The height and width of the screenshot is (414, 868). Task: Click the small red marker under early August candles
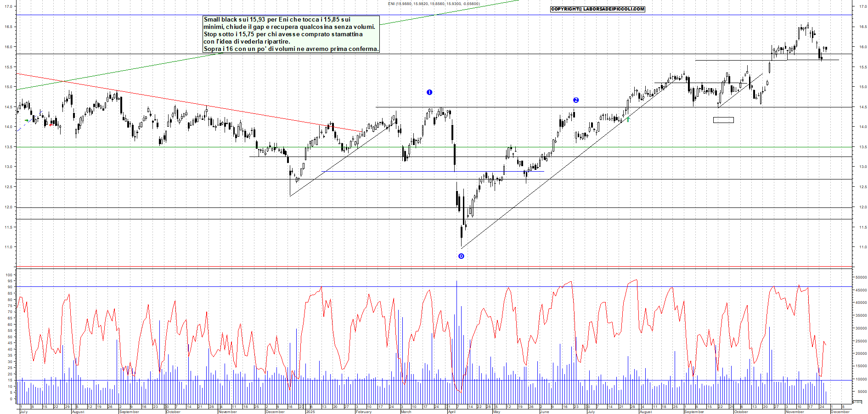click(51, 124)
